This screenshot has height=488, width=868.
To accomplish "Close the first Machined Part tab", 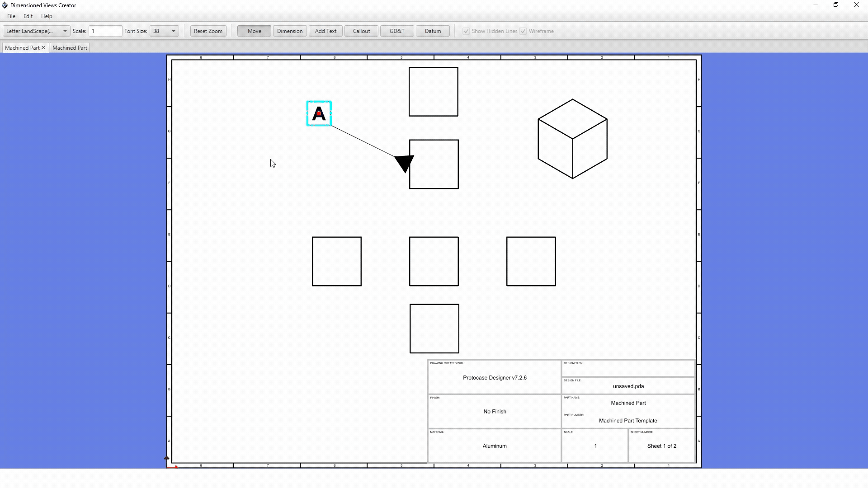I will click(x=43, y=48).
